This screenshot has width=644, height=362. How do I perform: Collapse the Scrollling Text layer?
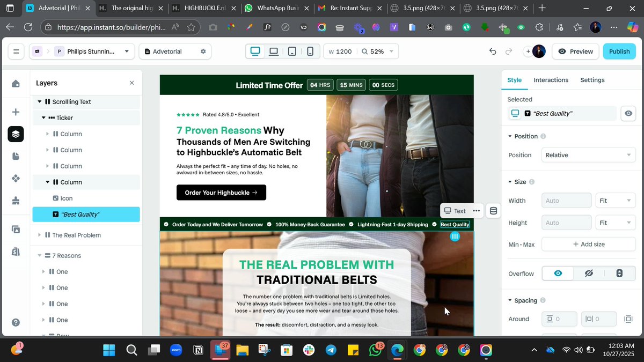pos(40,101)
